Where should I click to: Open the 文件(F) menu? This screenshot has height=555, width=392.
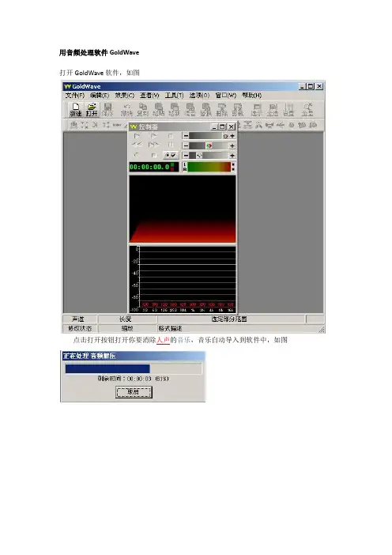tap(74, 95)
